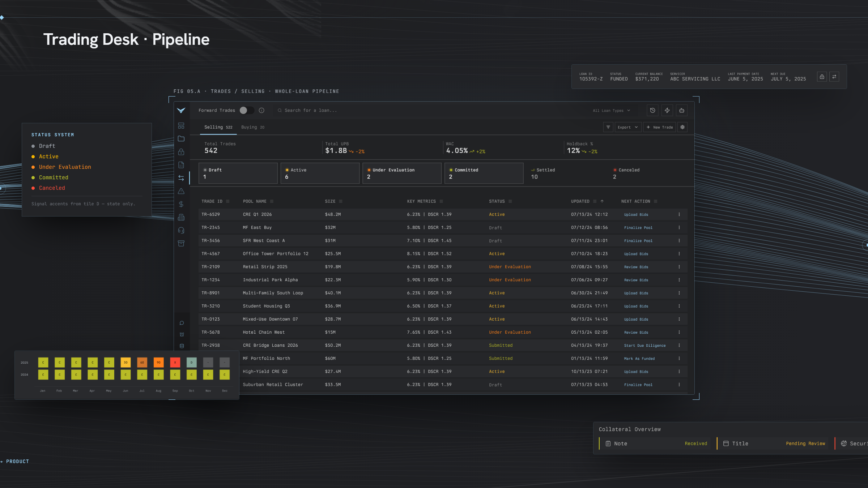868x488 pixels.
Task: Open the folder icon in sidebar
Action: (181, 139)
